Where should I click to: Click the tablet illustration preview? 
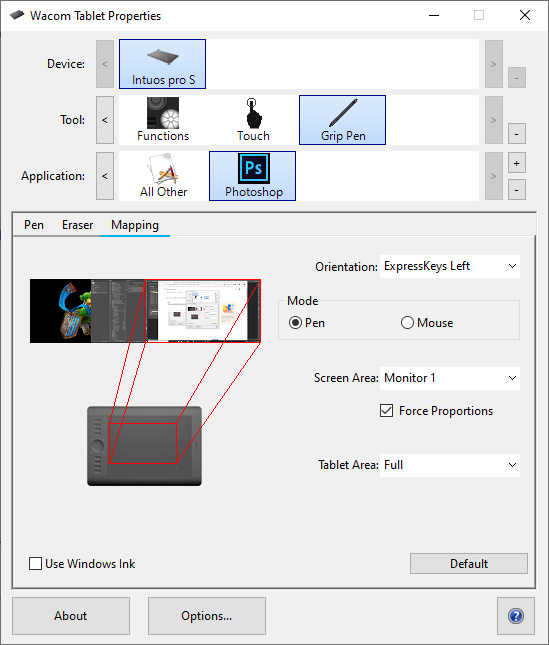coord(144,446)
